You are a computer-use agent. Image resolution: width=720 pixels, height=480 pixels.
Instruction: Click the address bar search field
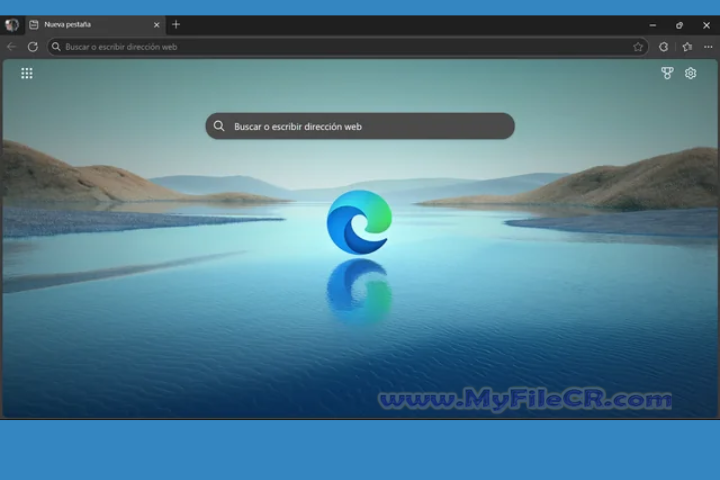pyautogui.click(x=348, y=47)
